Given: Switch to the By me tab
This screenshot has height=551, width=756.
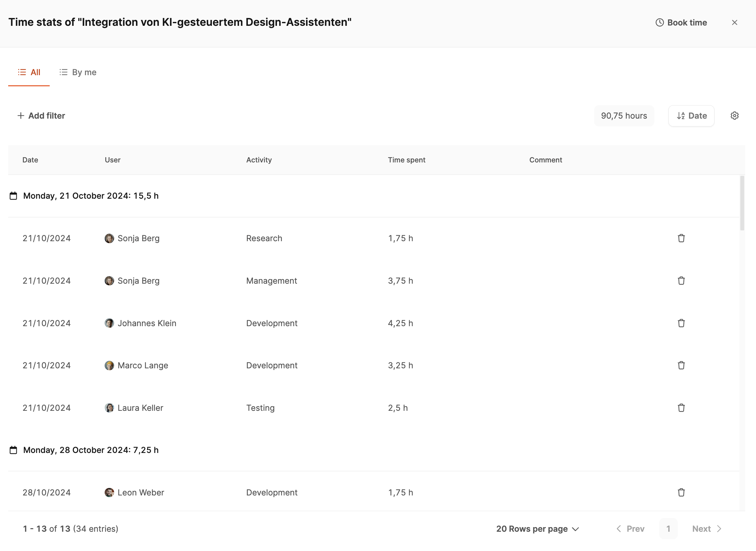Looking at the screenshot, I should pyautogui.click(x=78, y=72).
